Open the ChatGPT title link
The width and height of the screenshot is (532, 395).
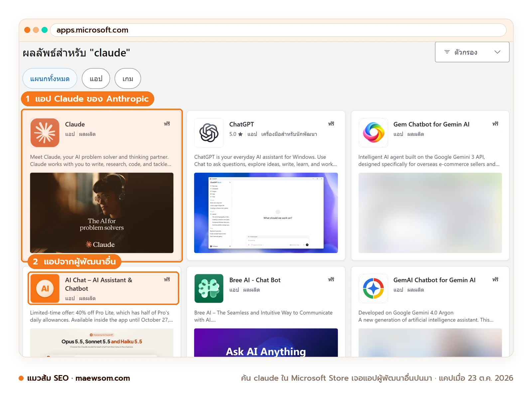click(241, 124)
